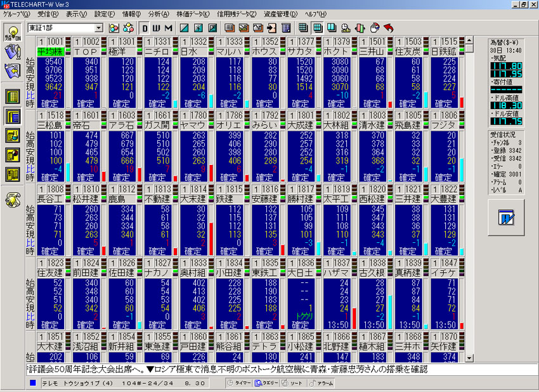Switch to daily D chart mode
539x392 pixels.
click(x=145, y=28)
